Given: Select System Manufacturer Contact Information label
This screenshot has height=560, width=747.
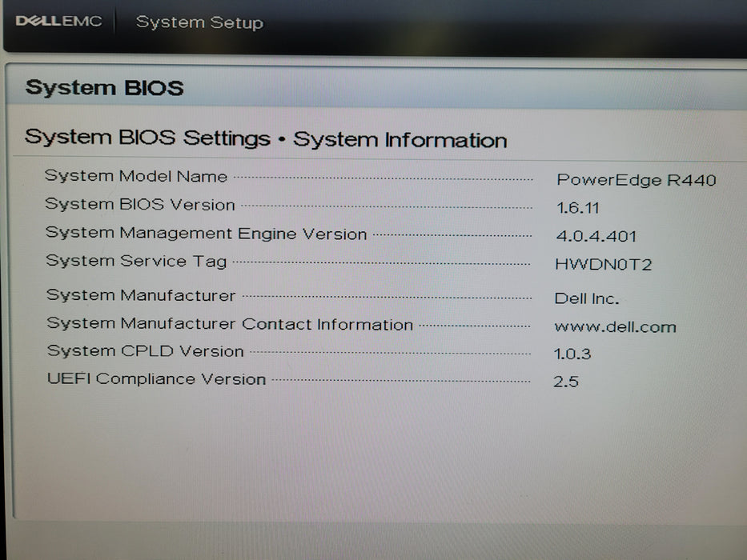Looking at the screenshot, I should coord(230,324).
